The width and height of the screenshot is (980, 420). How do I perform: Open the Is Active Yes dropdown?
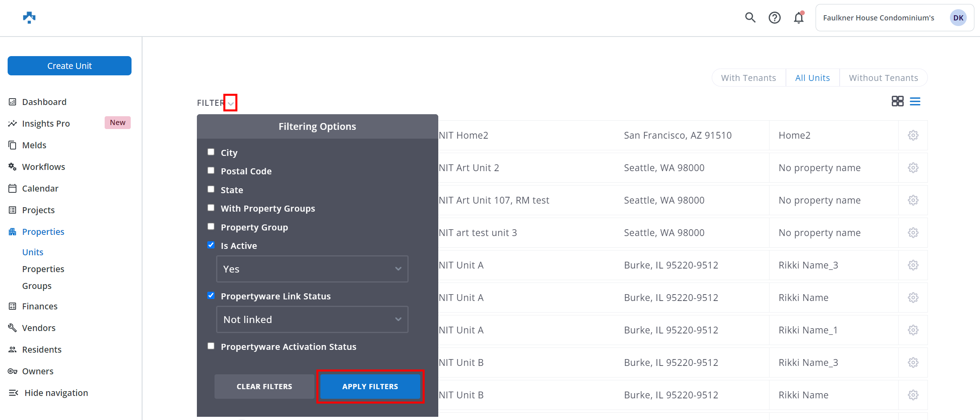point(312,269)
